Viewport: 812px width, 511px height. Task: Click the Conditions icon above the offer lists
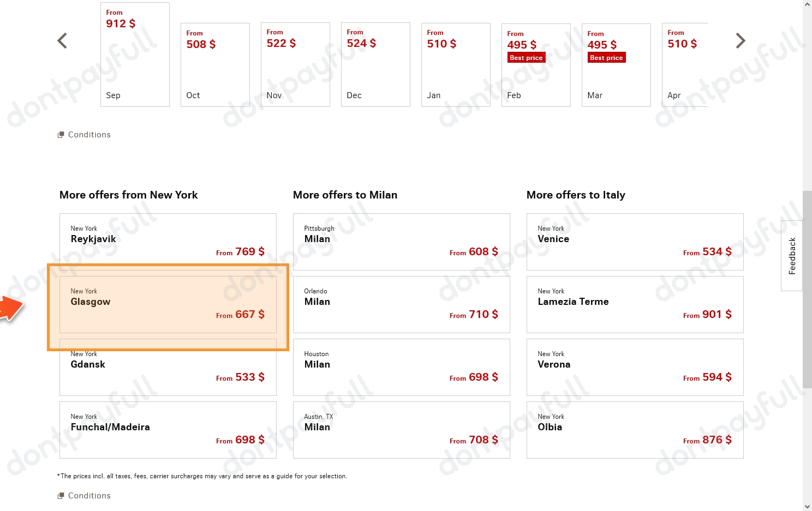point(61,134)
